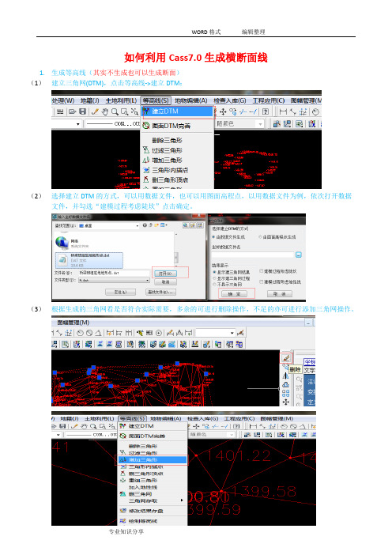This screenshot has width=392, height=555.
Task: Click the 取消 button under 打开
Action: click(165, 281)
